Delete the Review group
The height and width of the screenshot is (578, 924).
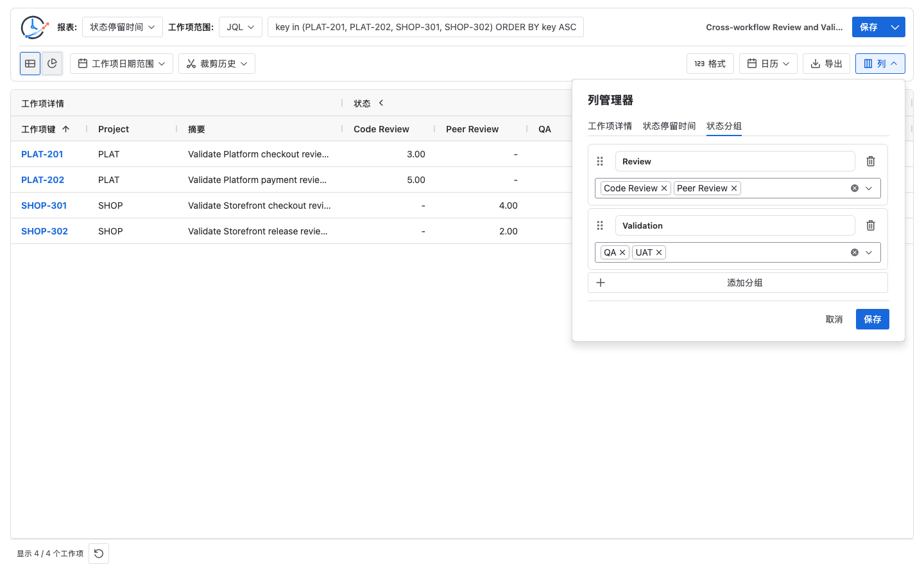coord(871,161)
